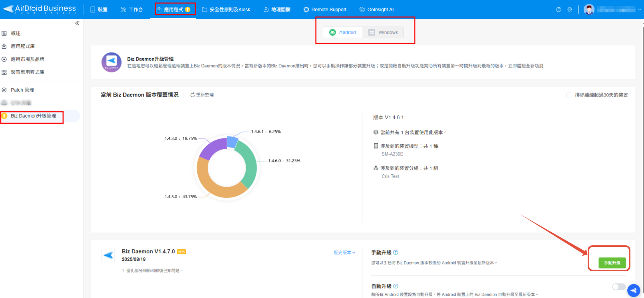The image size is (644, 298).
Task: Switch to the Android platform tab
Action: tap(343, 32)
